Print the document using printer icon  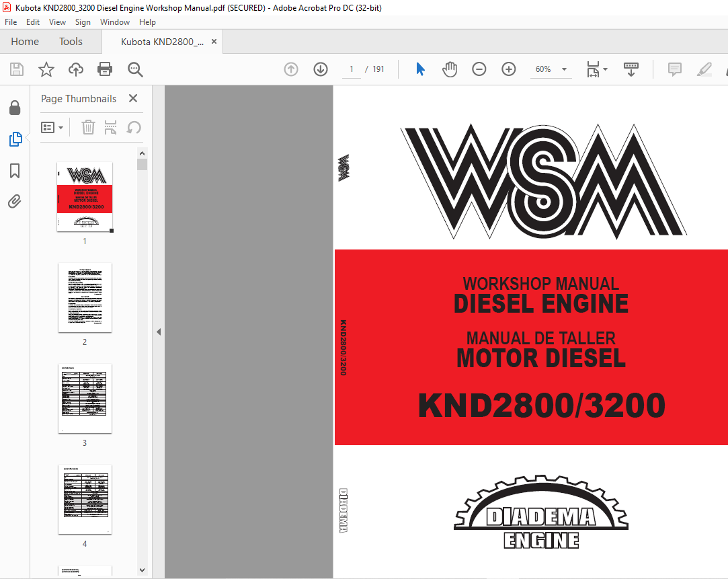[105, 69]
